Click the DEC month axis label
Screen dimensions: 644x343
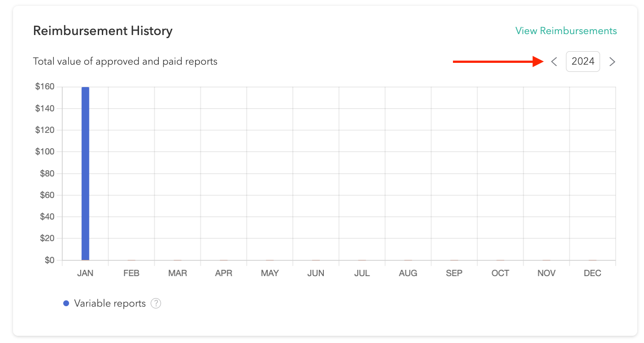coord(592,273)
